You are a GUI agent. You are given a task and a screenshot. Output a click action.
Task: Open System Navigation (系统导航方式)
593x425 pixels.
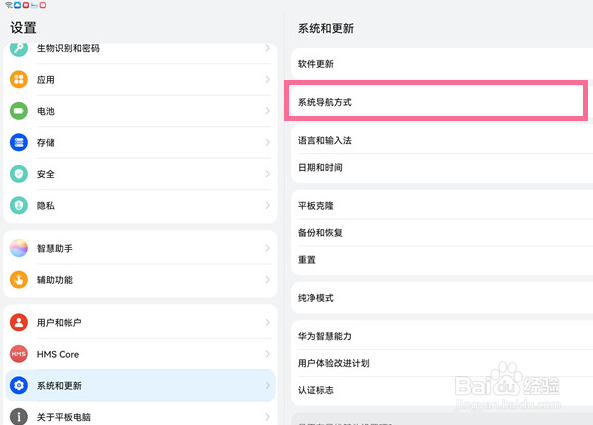pyautogui.click(x=436, y=102)
